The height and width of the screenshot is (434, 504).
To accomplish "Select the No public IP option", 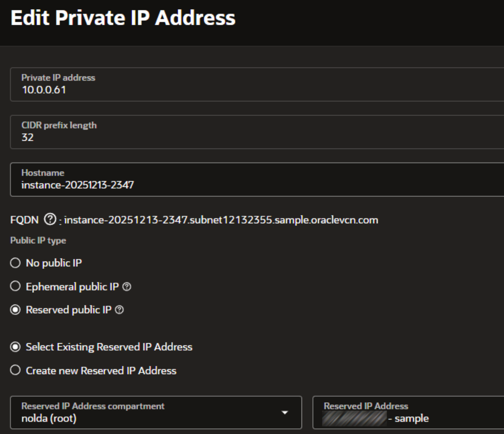I will (x=15, y=263).
